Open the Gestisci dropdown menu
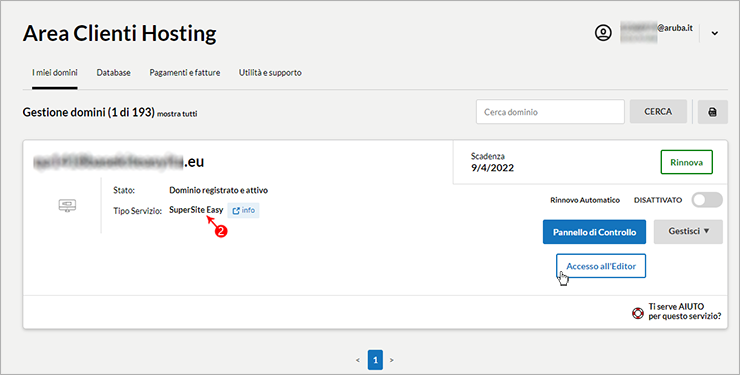 (688, 232)
